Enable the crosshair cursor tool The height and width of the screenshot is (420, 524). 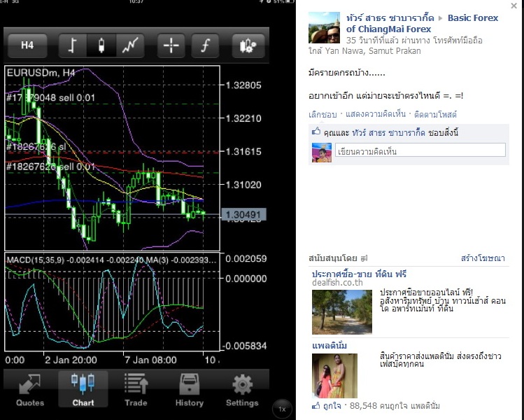171,45
